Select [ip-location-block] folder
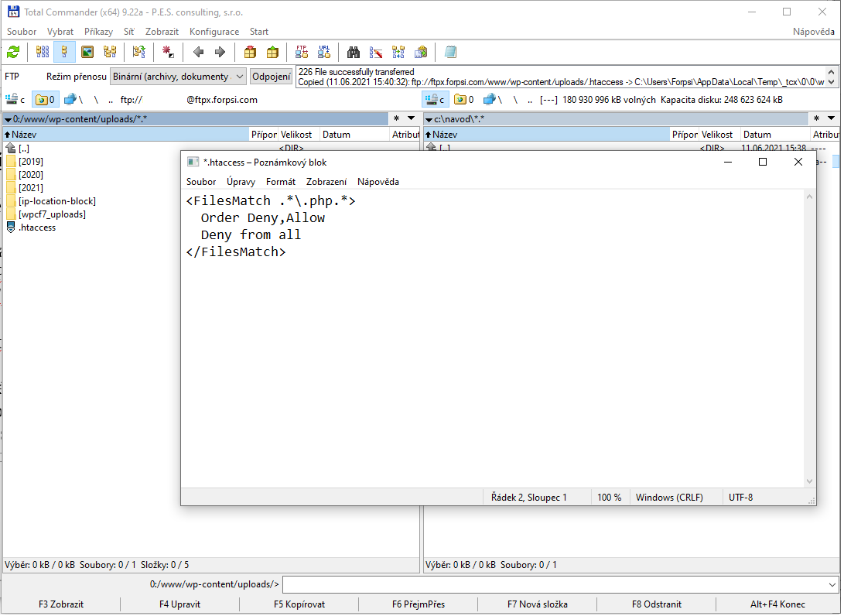 (x=57, y=201)
